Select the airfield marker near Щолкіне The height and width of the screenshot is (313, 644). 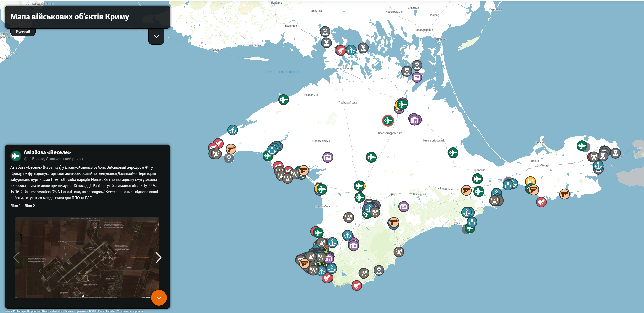pos(582,146)
